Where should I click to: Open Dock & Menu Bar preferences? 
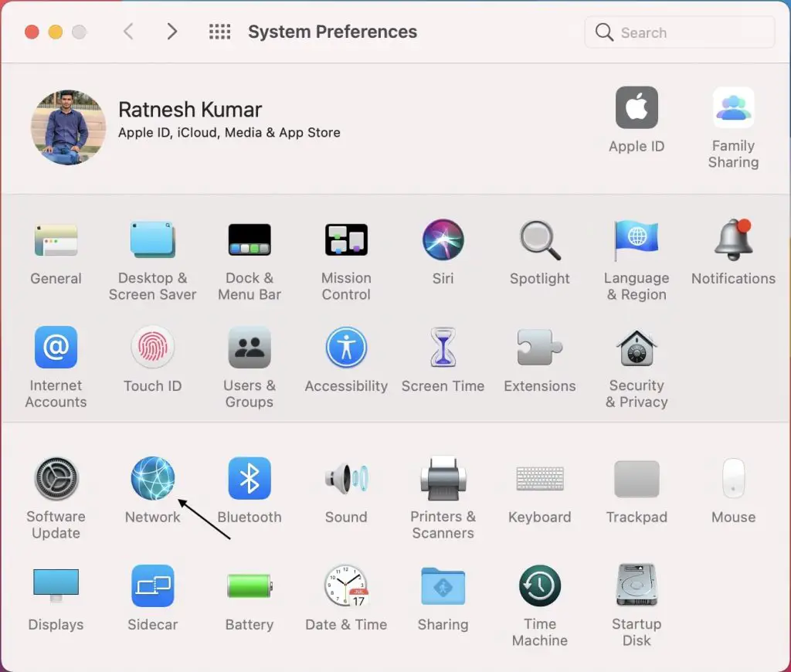pyautogui.click(x=250, y=239)
